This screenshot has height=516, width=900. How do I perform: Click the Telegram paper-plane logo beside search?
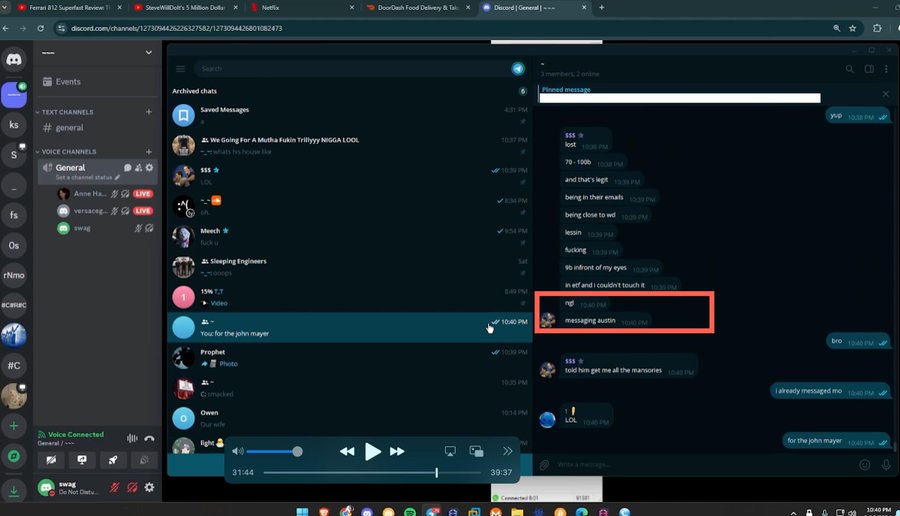(518, 69)
